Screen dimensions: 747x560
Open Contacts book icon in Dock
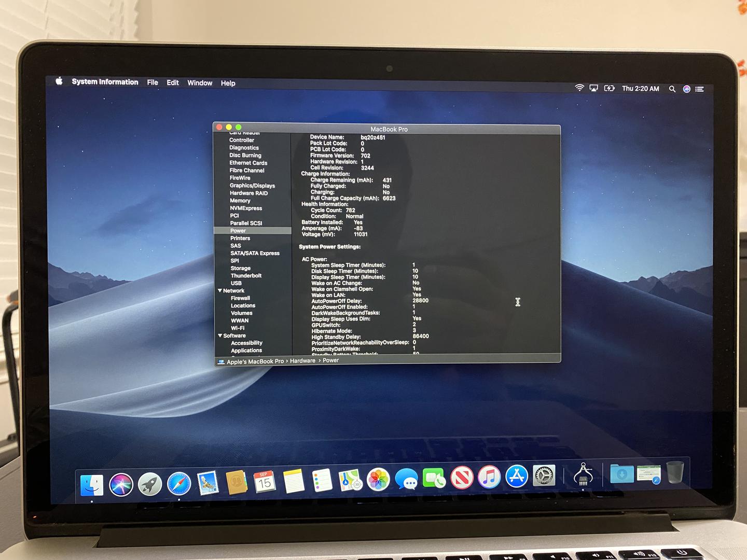[236, 482]
